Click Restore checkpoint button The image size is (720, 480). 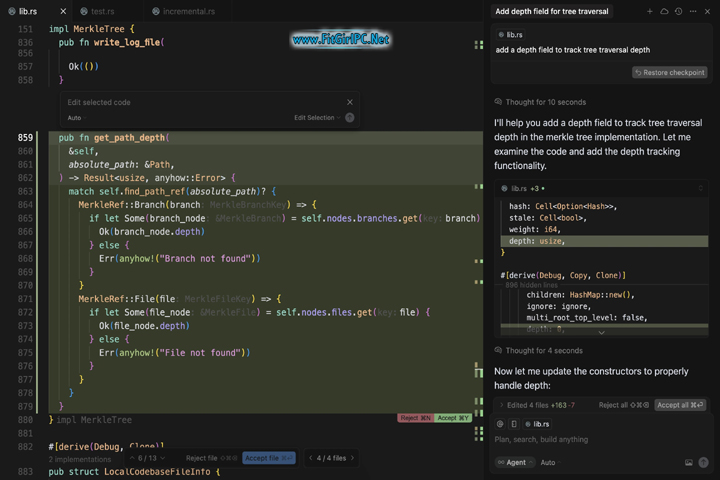(x=670, y=73)
